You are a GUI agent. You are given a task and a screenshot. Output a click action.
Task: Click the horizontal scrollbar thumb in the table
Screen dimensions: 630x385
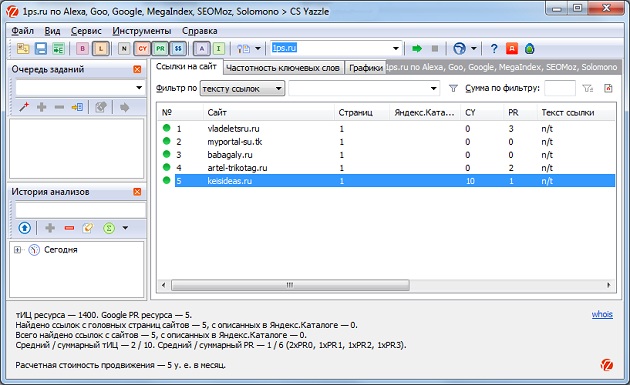[290, 285]
